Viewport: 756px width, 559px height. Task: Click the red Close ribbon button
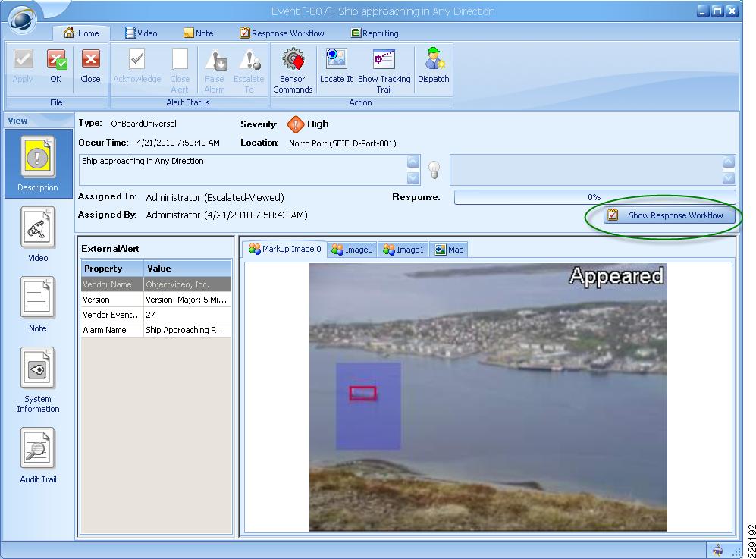[90, 65]
